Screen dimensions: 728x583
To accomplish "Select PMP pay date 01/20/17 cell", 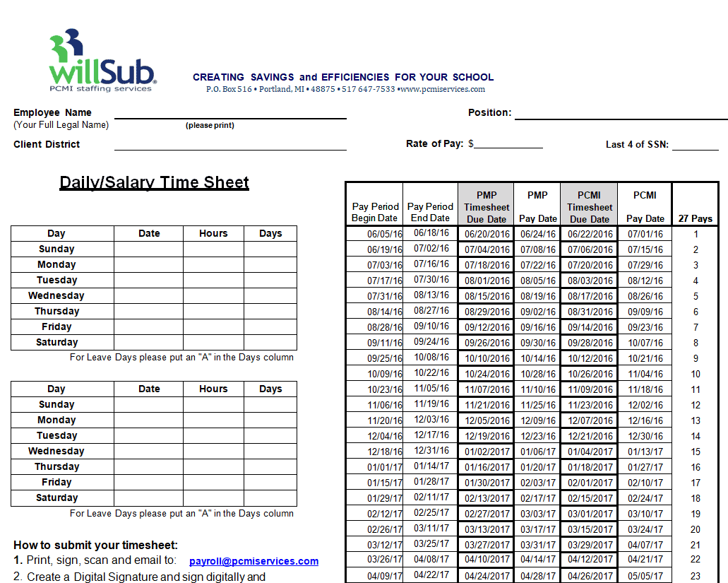I will pyautogui.click(x=537, y=468).
